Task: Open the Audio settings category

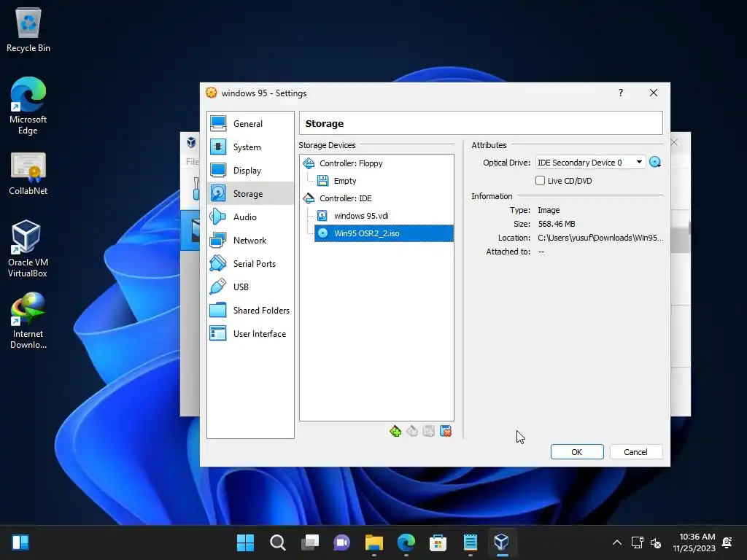Action: (x=250, y=217)
